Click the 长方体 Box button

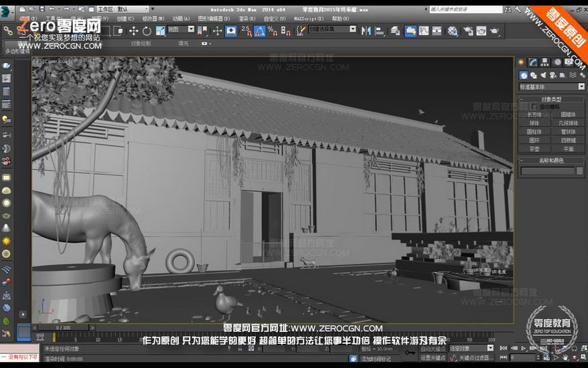(535, 114)
